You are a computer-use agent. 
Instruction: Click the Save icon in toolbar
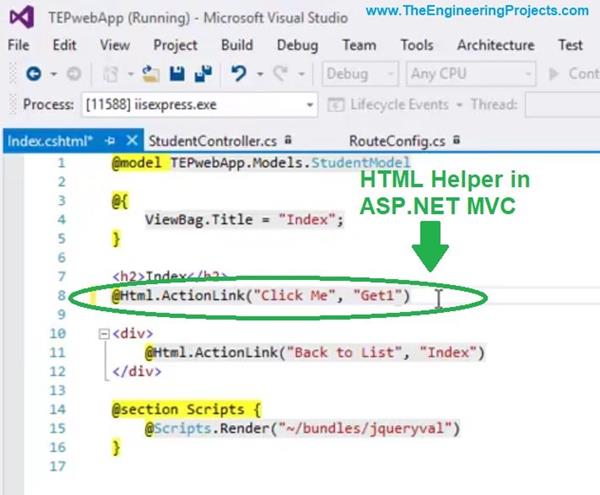coord(176,74)
